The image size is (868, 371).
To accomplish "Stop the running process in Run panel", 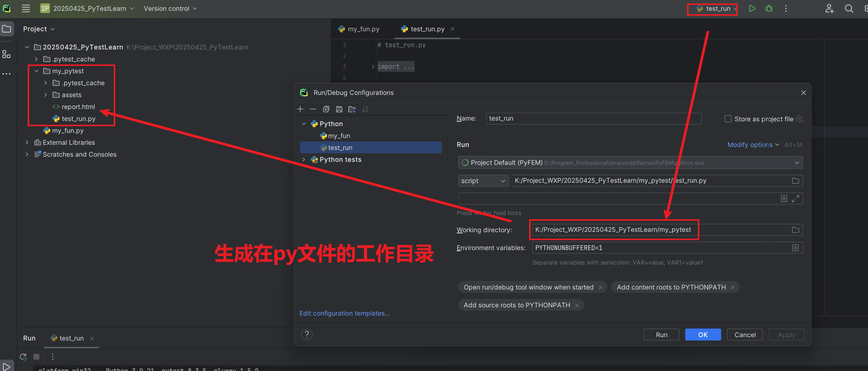I will 37,357.
